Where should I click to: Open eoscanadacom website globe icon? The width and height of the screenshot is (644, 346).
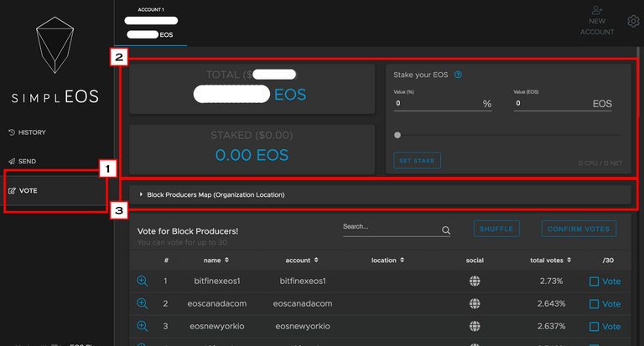475,304
